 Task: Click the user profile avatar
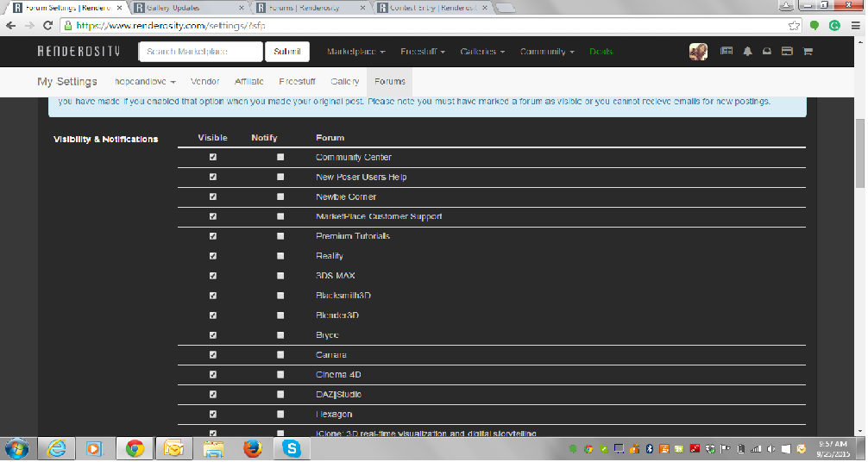(x=698, y=52)
